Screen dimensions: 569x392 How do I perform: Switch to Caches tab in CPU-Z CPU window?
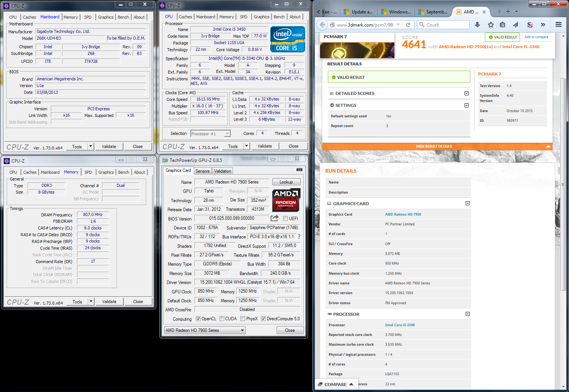(185, 17)
